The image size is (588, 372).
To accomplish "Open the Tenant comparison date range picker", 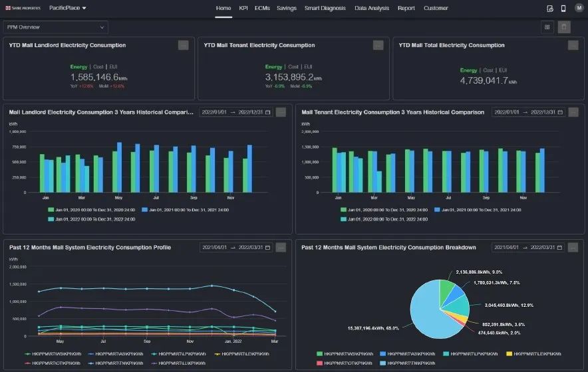I will pos(529,112).
